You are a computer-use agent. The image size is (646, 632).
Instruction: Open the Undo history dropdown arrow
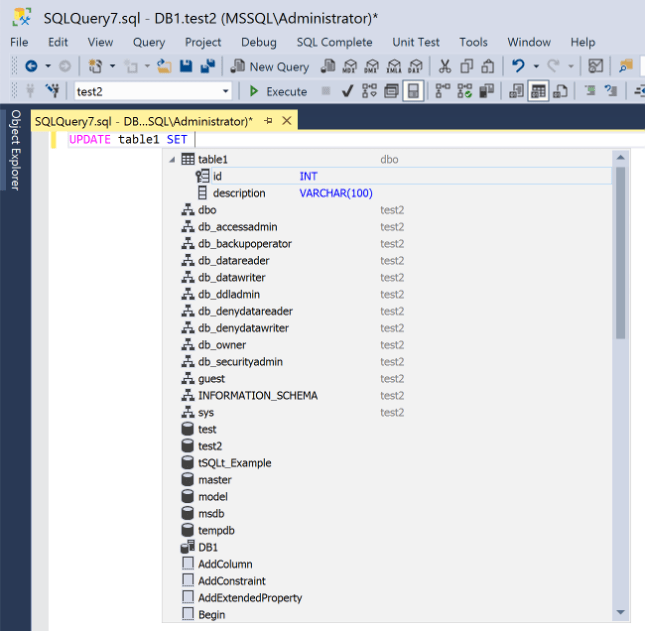[x=536, y=66]
